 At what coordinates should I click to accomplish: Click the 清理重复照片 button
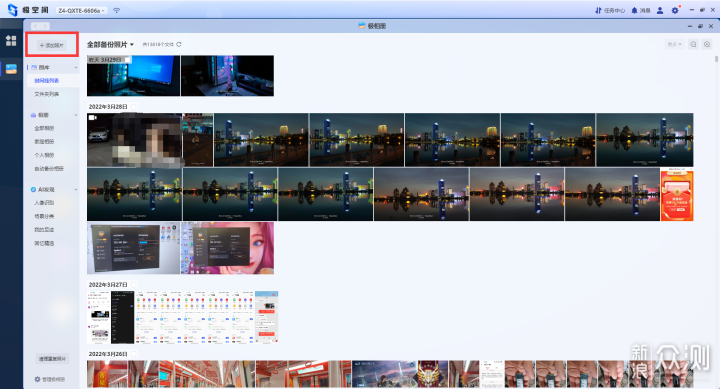pos(52,359)
